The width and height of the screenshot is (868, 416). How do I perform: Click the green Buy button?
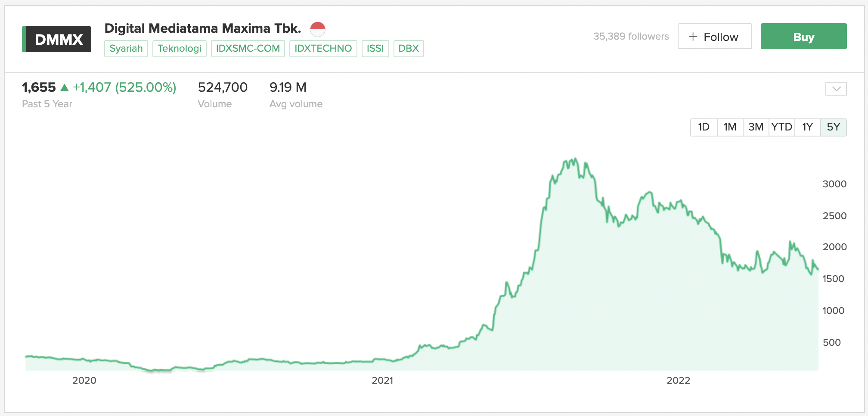tap(803, 36)
